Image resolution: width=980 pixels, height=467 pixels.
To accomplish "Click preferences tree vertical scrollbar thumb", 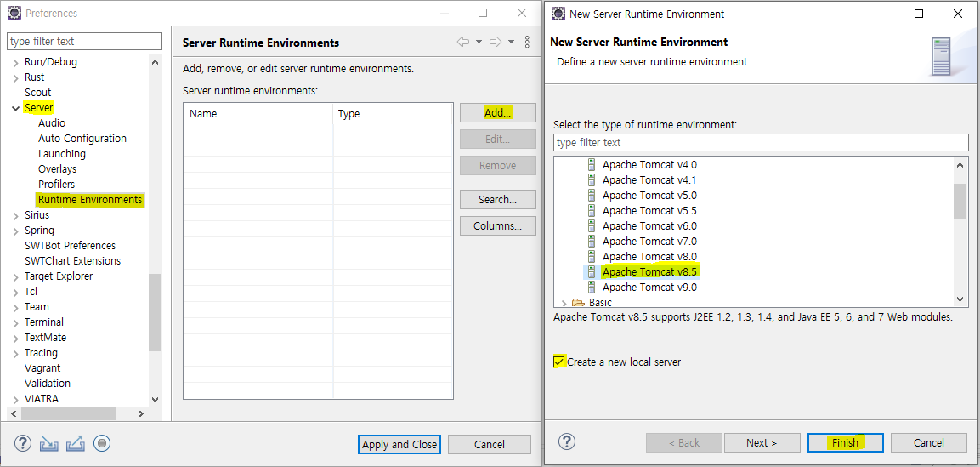I will [x=155, y=312].
